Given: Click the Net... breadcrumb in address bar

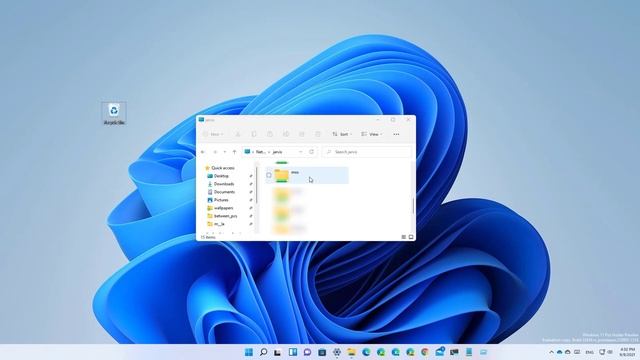Looking at the screenshot, I should pos(260,152).
